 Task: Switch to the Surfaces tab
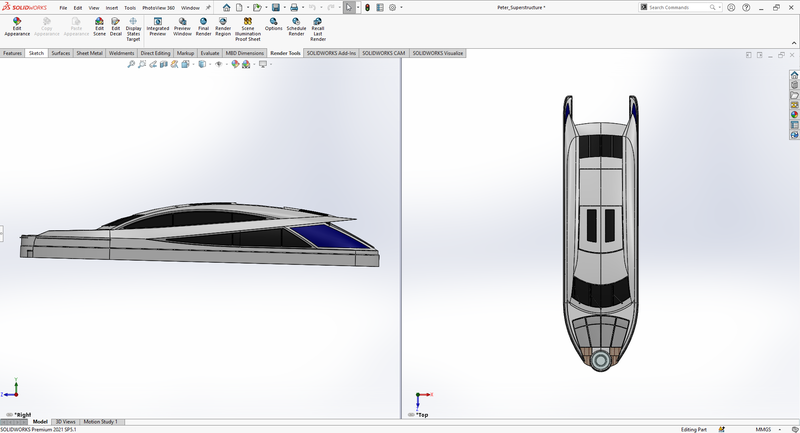click(x=61, y=53)
